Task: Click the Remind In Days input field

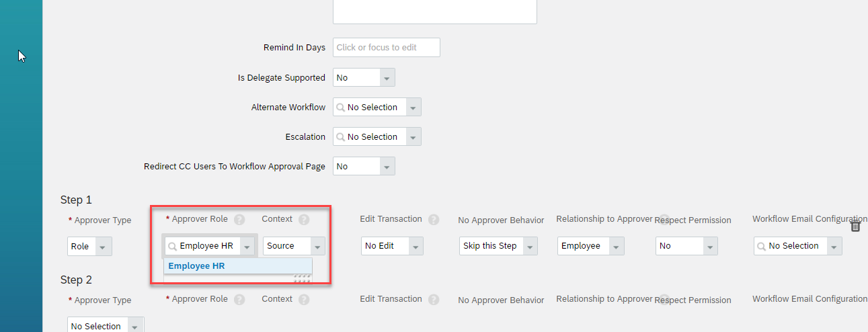Action: point(387,48)
